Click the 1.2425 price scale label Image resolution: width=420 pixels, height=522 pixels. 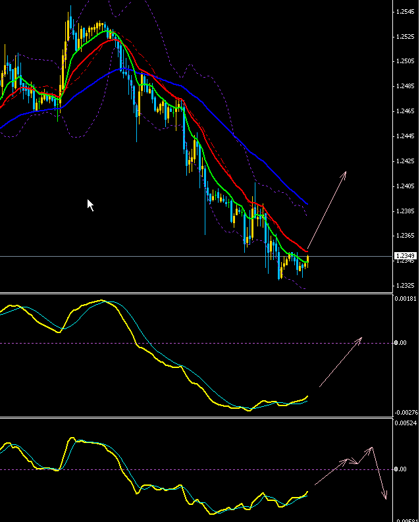[404, 161]
